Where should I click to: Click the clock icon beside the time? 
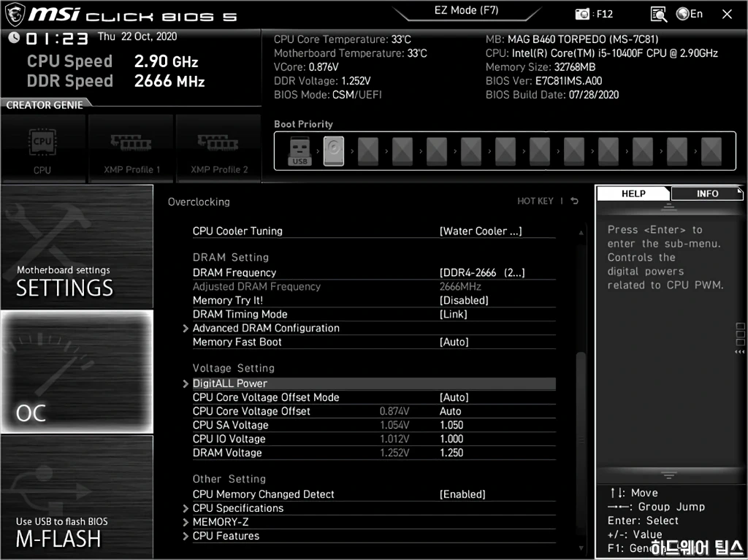pos(14,37)
